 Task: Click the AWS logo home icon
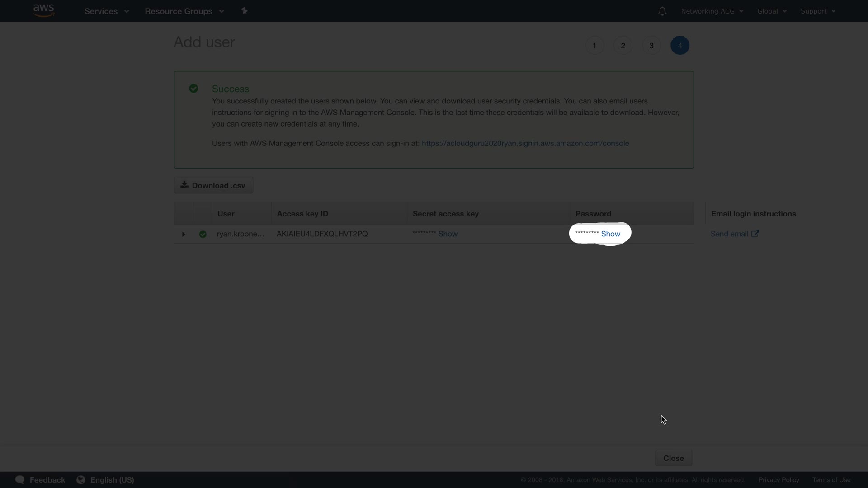click(x=44, y=10)
